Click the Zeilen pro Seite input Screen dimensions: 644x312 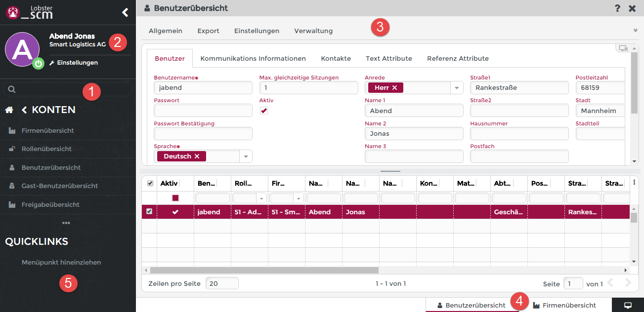click(x=222, y=283)
